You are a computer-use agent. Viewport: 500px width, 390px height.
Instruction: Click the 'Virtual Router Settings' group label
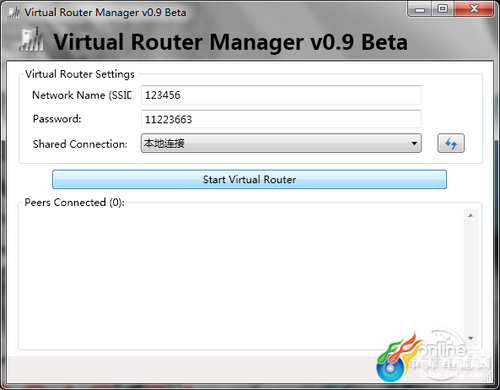(80, 74)
